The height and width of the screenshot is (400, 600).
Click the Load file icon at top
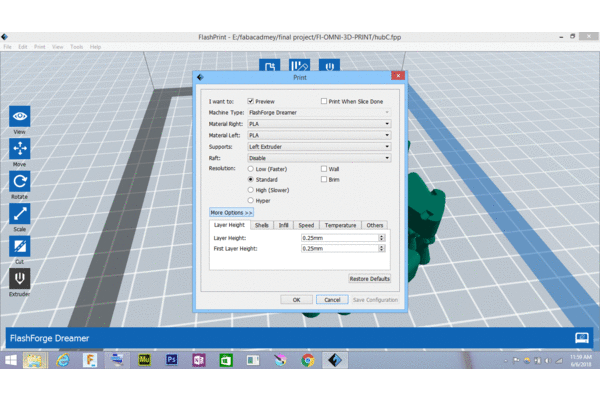tap(269, 65)
